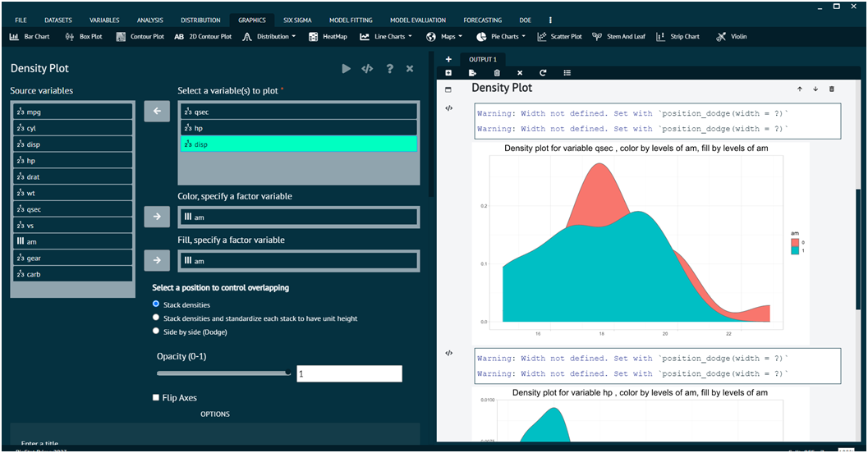Select qsec in variables to plot list
The width and height of the screenshot is (868, 453).
[x=299, y=112]
